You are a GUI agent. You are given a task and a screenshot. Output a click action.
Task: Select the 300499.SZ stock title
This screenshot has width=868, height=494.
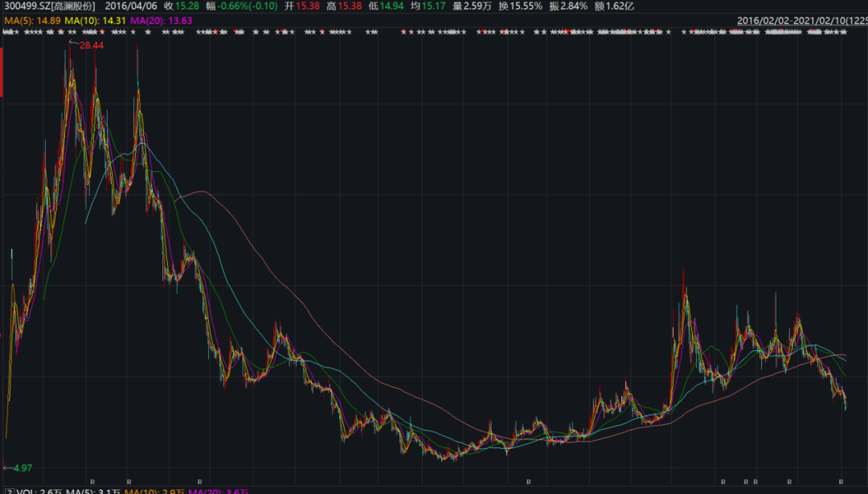click(x=47, y=6)
